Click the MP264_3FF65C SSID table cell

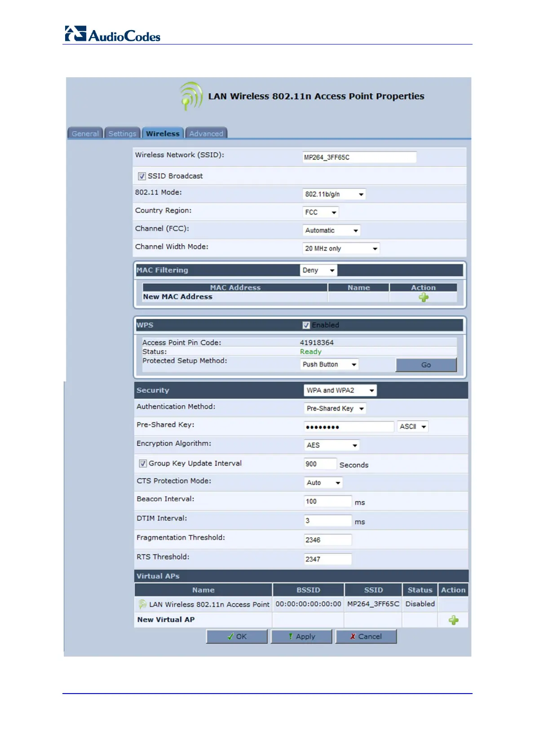click(373, 604)
